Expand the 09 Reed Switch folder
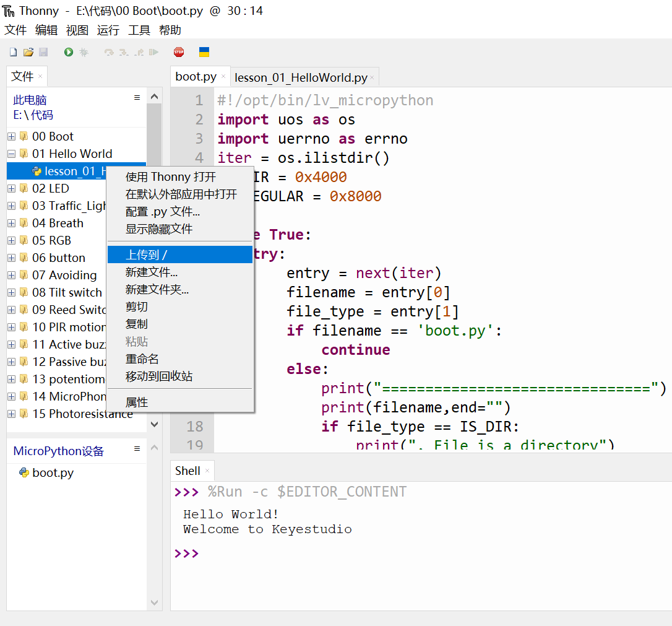The height and width of the screenshot is (626, 672). pos(12,310)
